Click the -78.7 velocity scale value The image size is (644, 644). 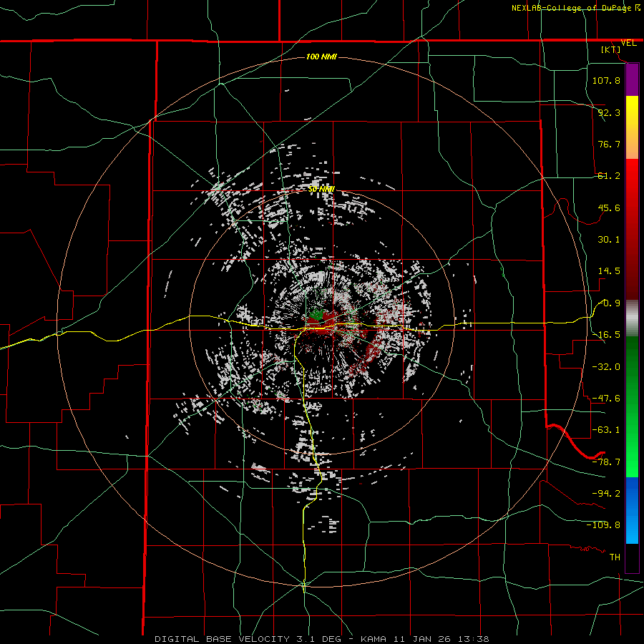[x=606, y=462]
